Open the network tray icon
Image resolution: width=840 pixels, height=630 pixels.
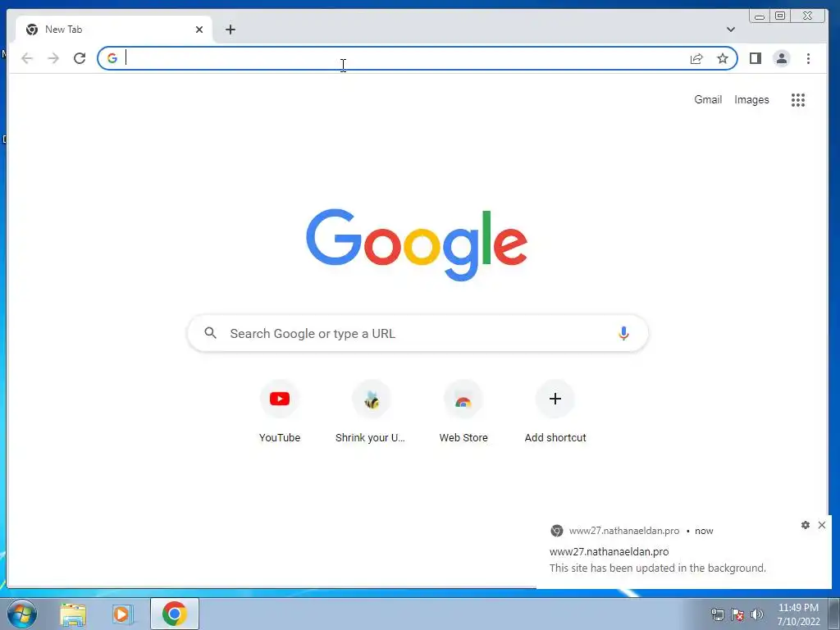pyautogui.click(x=717, y=614)
